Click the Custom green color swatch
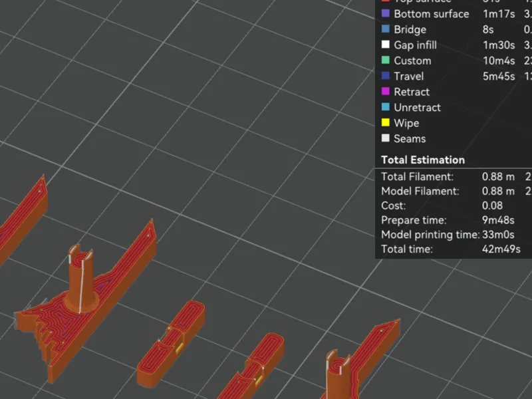The image size is (532, 399). [x=386, y=61]
